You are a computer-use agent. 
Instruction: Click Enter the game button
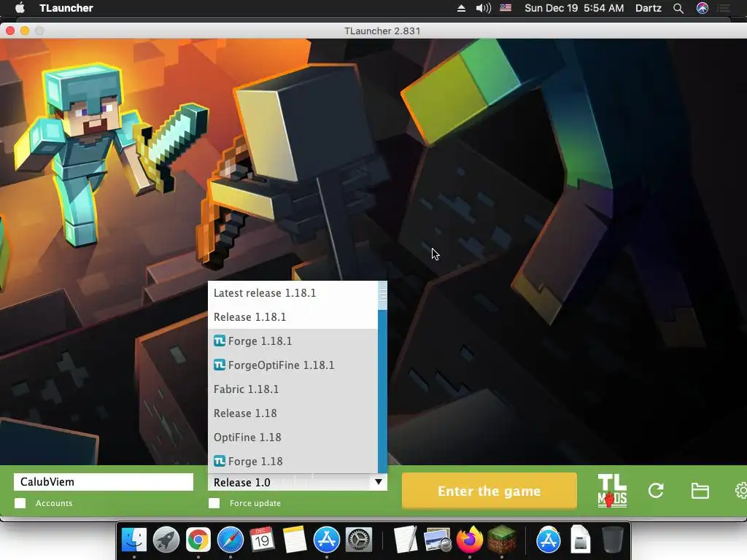[x=489, y=491]
